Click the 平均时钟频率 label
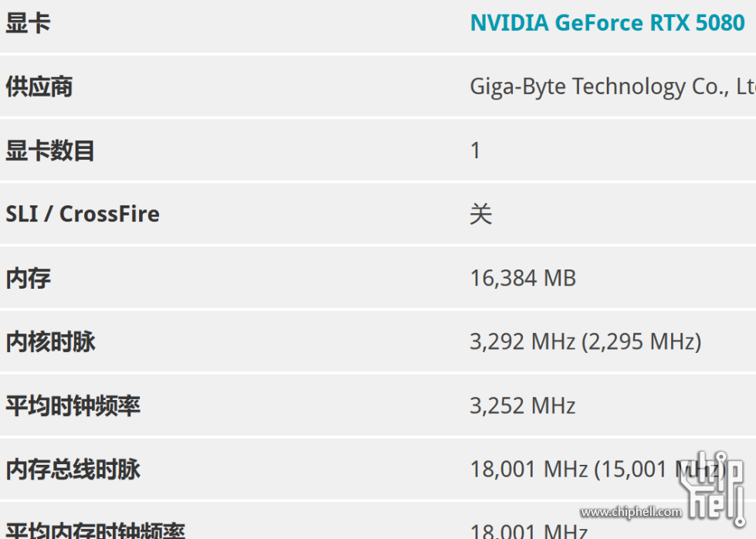 pos(73,405)
